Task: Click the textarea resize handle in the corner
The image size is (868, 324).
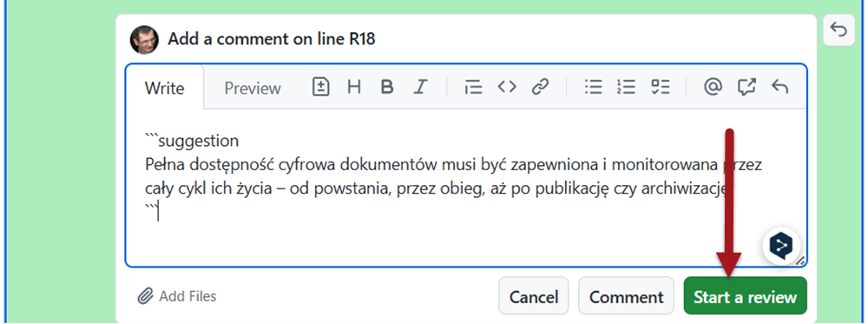Action: (800, 261)
